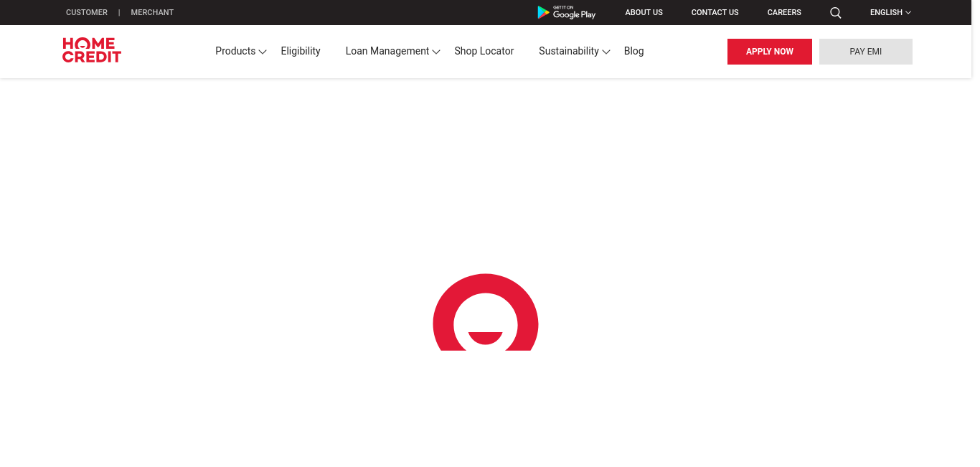Go to the Eligibility page
This screenshot has height=467, width=980.
pos(301,51)
